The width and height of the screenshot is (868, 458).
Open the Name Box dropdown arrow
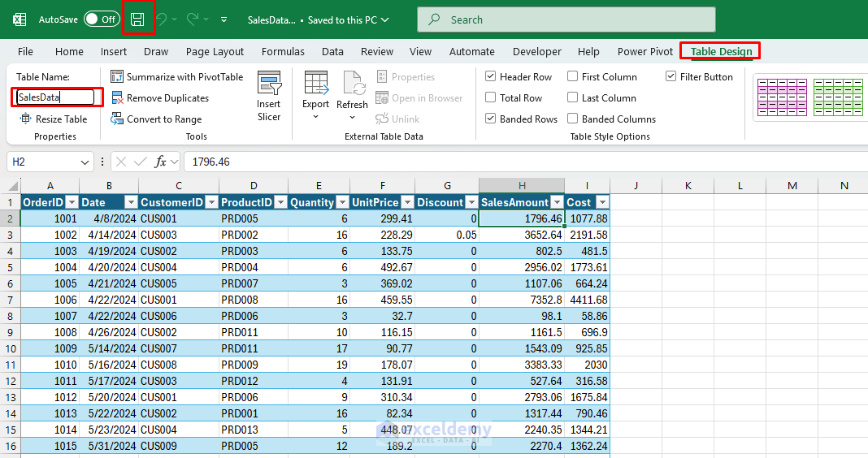click(x=85, y=162)
